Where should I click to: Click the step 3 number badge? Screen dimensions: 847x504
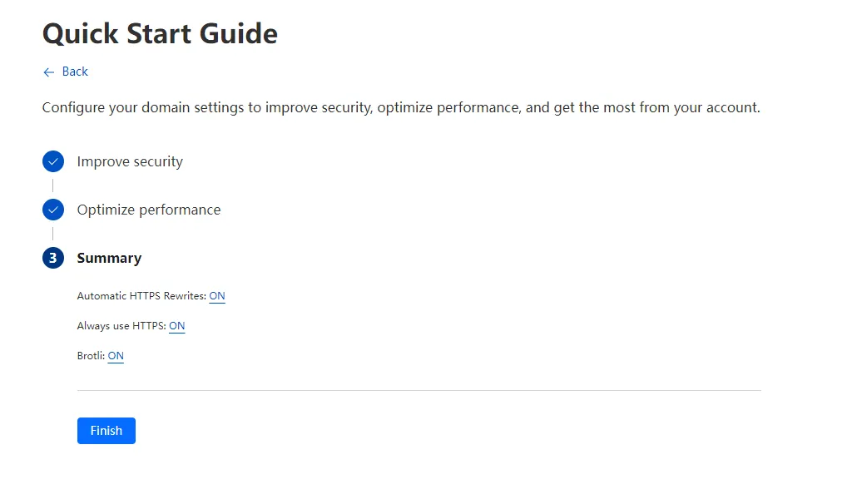[53, 258]
